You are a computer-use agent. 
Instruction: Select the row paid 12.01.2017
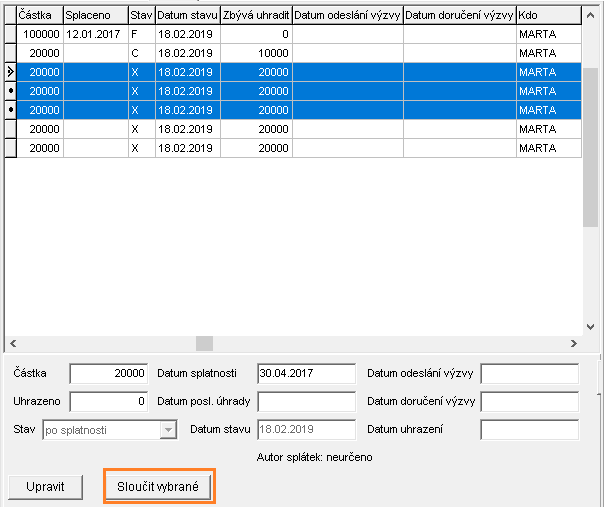click(x=95, y=34)
